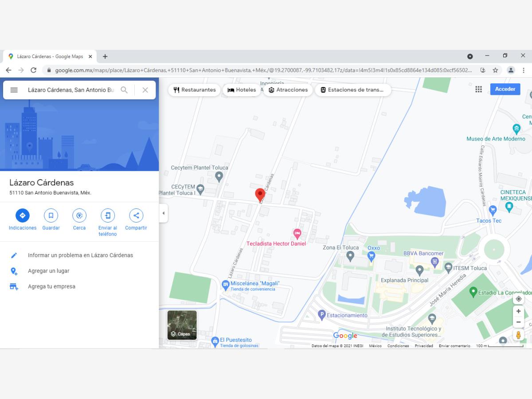Click the Estadio La Congeladora marker
This screenshot has width=532, height=399.
pyautogui.click(x=473, y=292)
